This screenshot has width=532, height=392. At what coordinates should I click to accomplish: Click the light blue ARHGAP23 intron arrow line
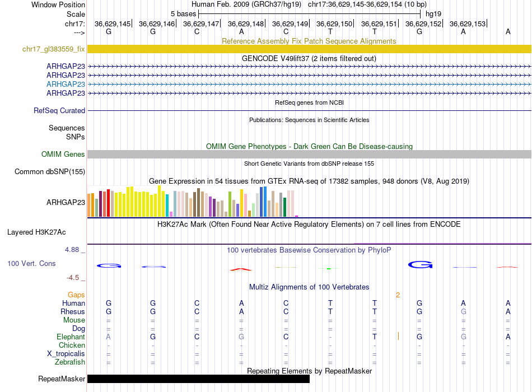pyautogui.click(x=309, y=84)
